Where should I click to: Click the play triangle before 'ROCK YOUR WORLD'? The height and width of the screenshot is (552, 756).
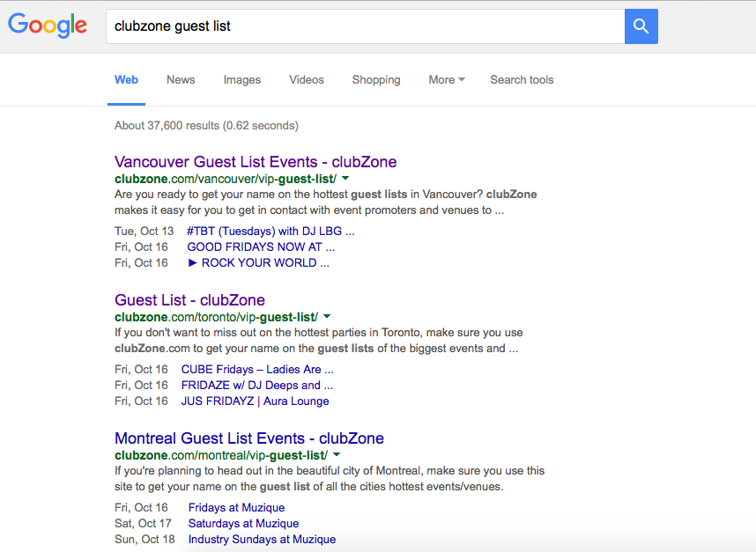tap(192, 263)
